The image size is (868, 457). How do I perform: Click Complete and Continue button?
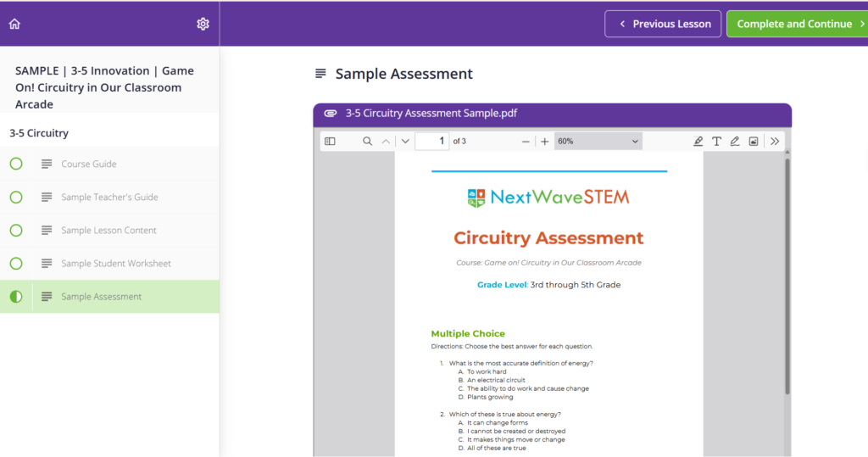click(798, 24)
